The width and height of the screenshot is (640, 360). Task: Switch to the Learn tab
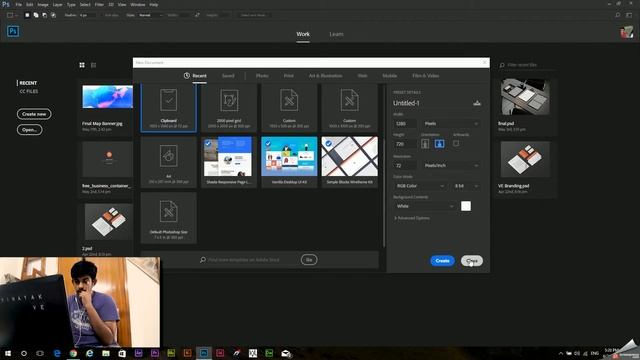(x=336, y=34)
